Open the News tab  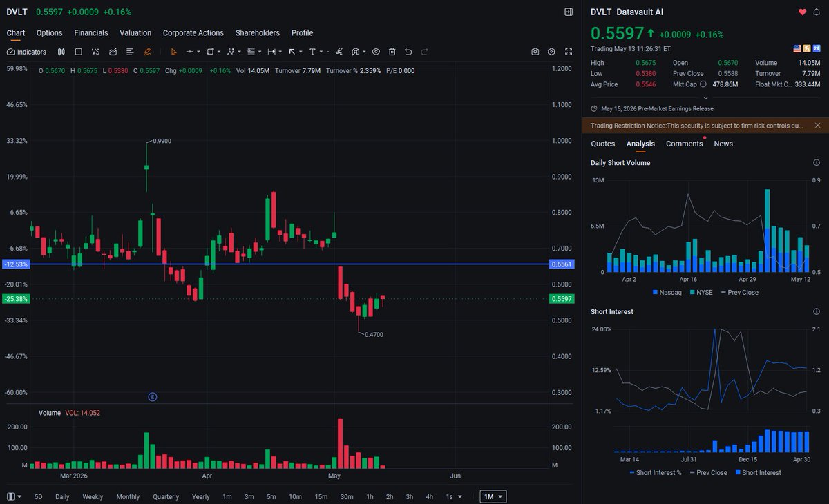(x=723, y=144)
